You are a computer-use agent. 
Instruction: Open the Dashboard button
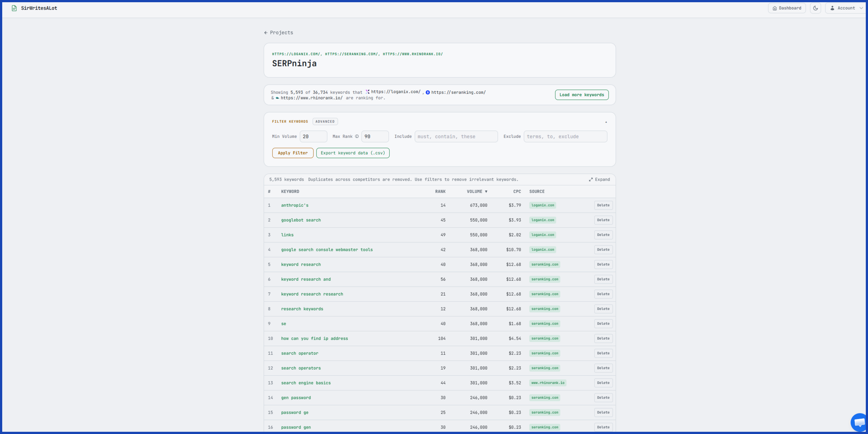[x=787, y=8]
